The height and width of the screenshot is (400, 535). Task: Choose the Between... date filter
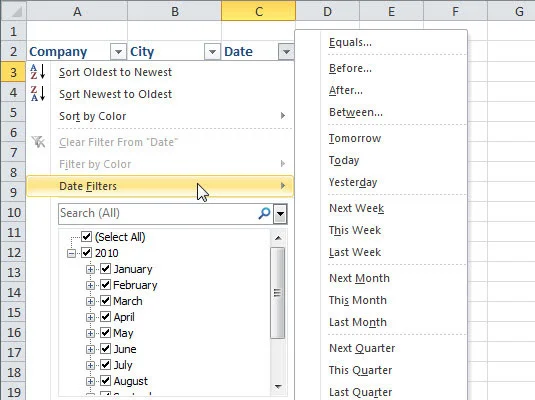coord(356,112)
